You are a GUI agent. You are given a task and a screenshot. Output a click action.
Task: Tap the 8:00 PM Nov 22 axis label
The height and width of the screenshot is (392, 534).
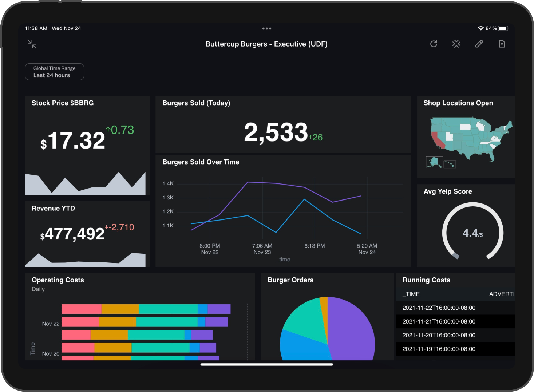[x=210, y=249]
